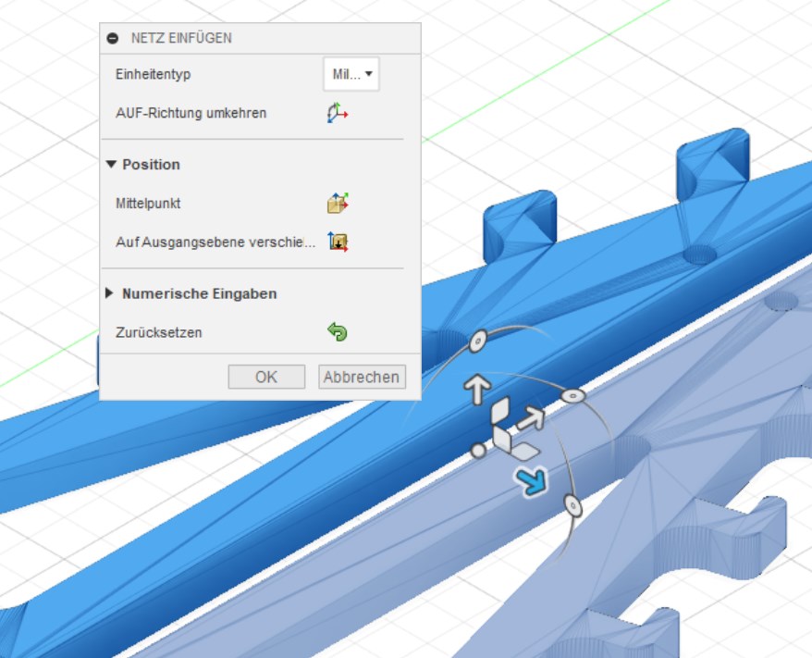Click the Abbrechen button
The image size is (812, 658).
(x=362, y=377)
